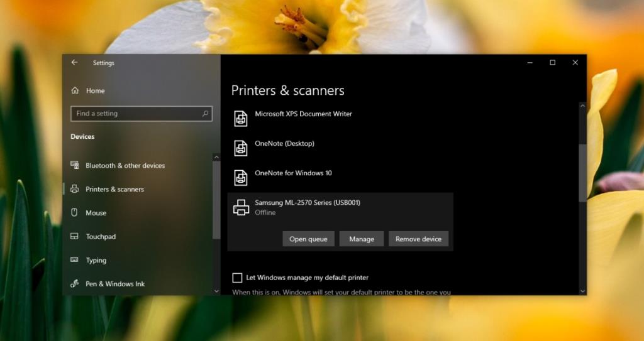Click the Remove device button
This screenshot has height=341, width=644.
pos(418,239)
